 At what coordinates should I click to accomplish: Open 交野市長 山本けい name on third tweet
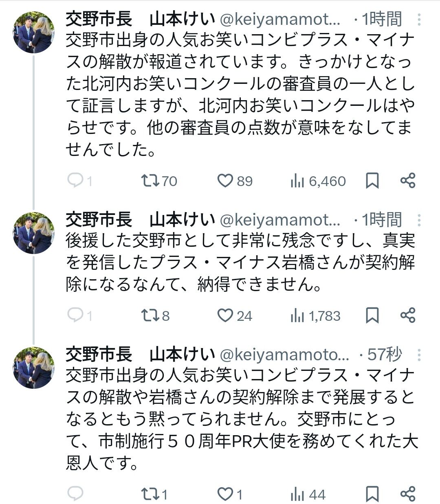(140, 355)
